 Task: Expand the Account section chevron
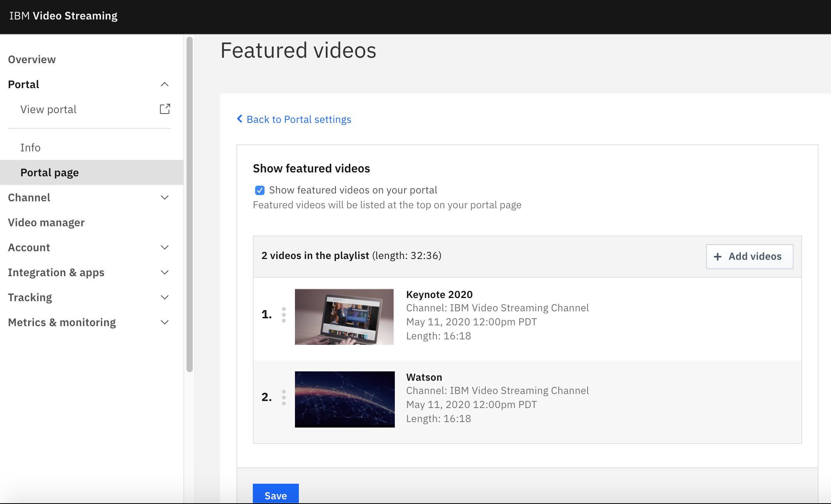[165, 247]
